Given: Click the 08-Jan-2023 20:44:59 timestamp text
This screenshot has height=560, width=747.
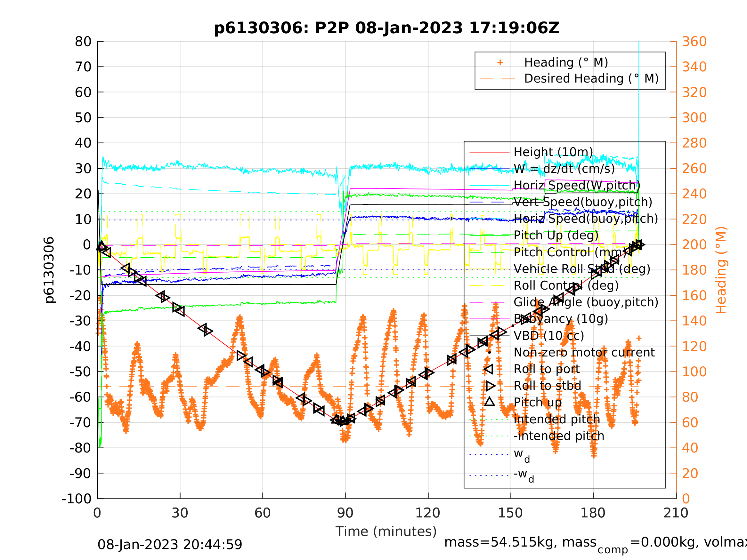Looking at the screenshot, I should pos(170,545).
